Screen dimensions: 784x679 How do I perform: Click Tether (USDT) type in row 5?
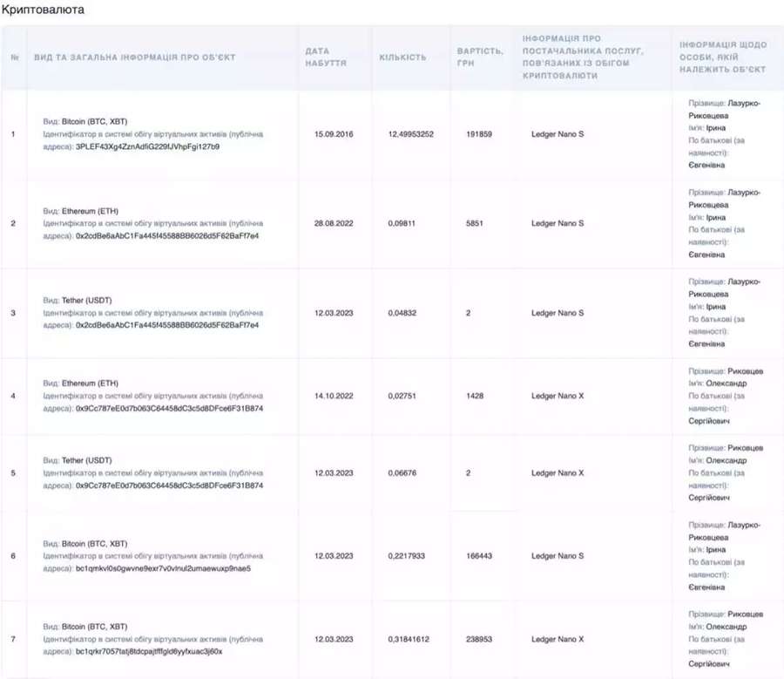pos(86,460)
